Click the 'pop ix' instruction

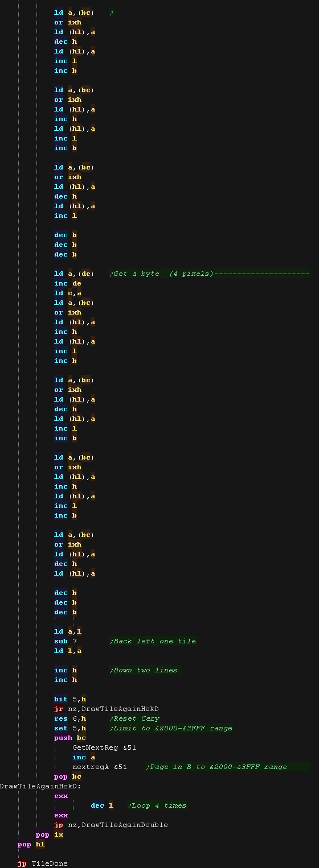(50, 834)
